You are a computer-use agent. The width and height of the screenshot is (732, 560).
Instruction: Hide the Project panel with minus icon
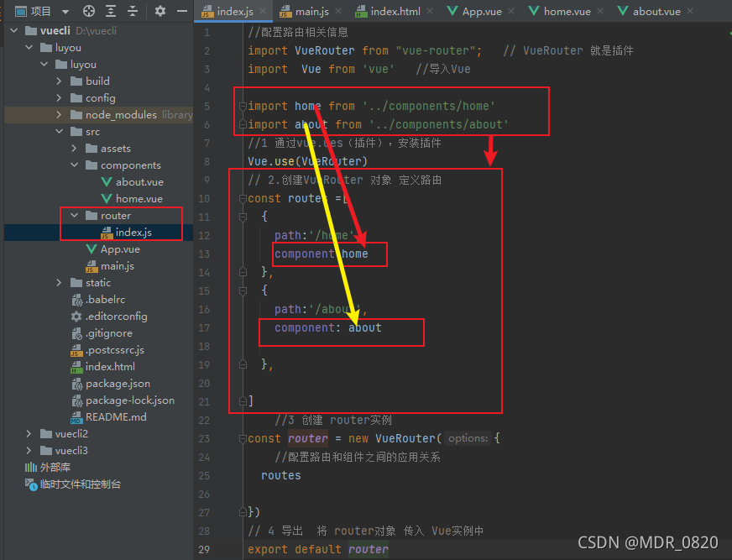pyautogui.click(x=182, y=11)
